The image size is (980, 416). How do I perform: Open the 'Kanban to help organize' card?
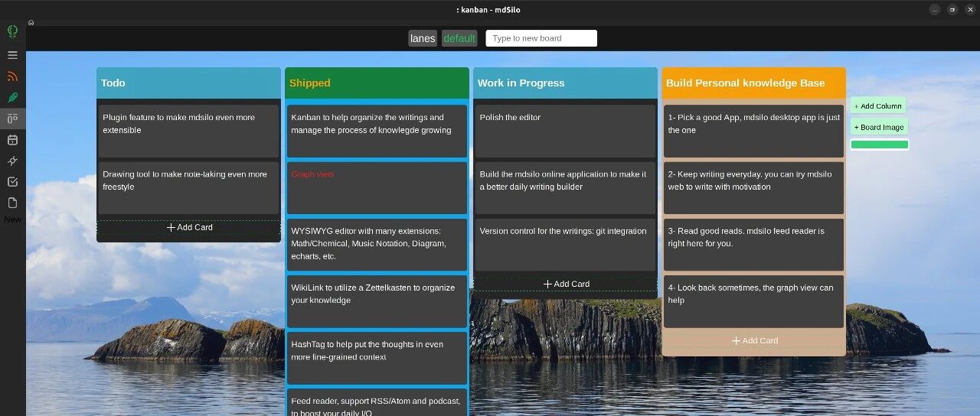coord(377,132)
